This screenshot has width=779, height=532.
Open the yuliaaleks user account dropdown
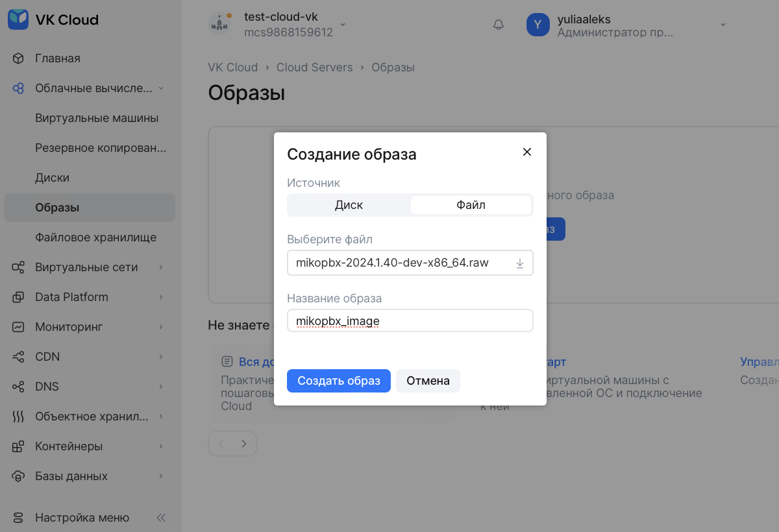(723, 25)
